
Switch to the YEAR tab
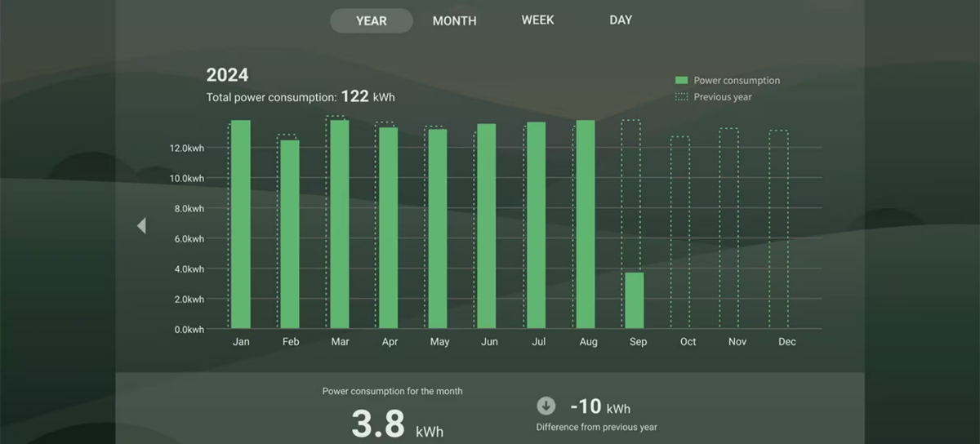pos(372,20)
